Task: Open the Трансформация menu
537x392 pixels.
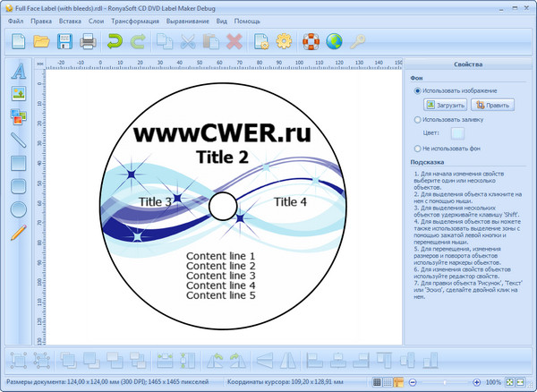Action: [x=136, y=20]
